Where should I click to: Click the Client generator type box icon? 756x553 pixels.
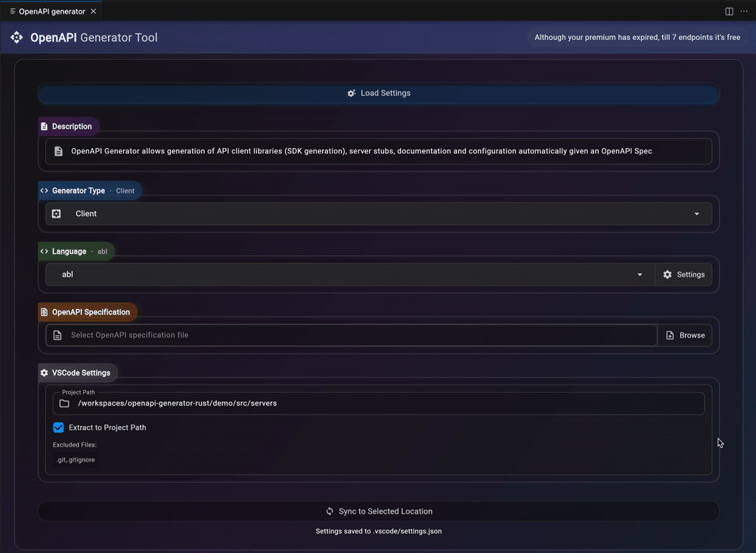pyautogui.click(x=56, y=214)
